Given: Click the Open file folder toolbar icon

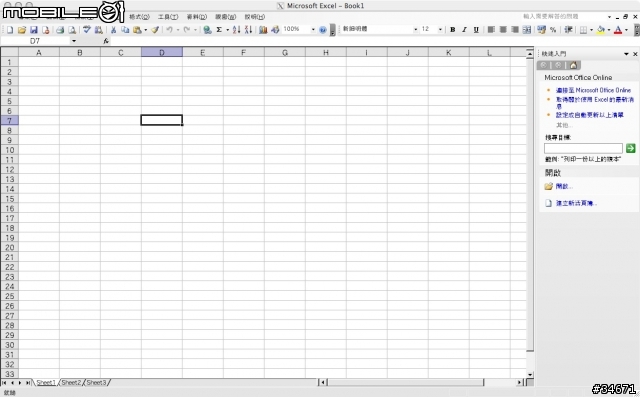Looking at the screenshot, I should coord(22,30).
